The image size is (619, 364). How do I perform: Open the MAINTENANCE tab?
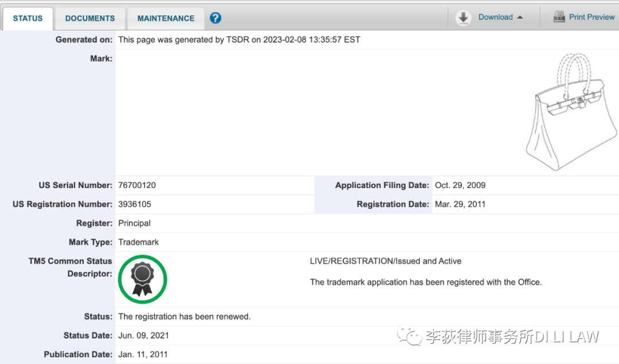[x=166, y=18]
